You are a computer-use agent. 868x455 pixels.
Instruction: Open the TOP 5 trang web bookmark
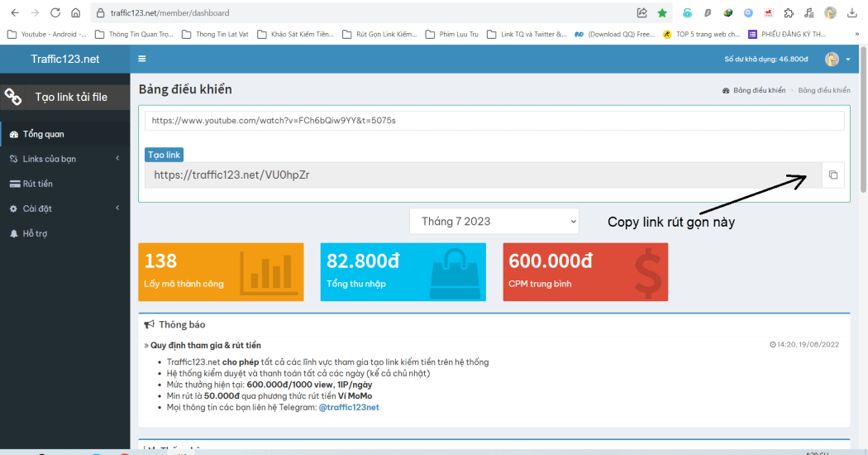coord(701,35)
